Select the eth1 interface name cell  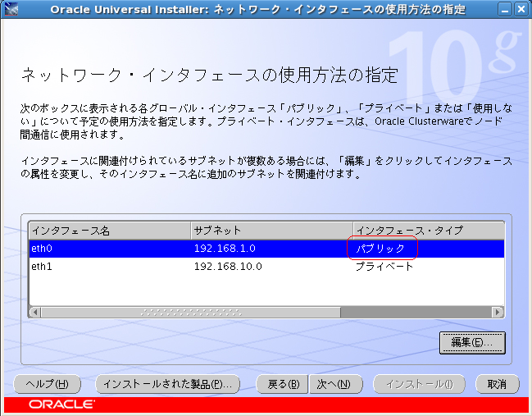[110, 266]
